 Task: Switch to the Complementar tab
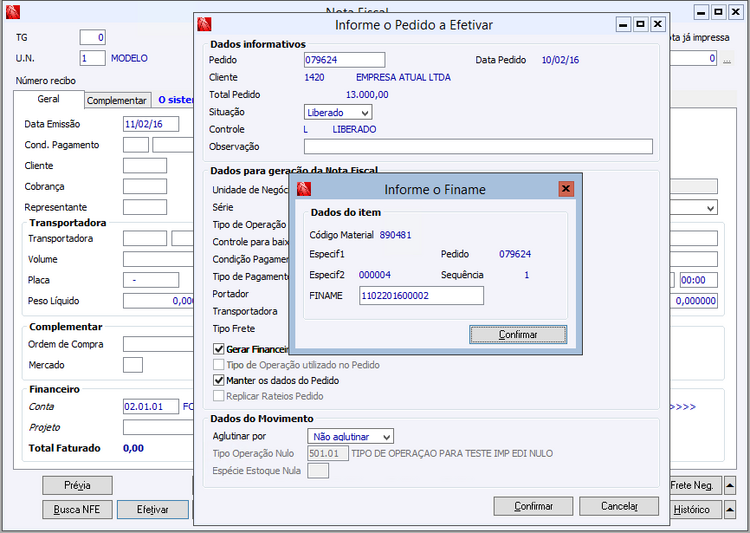(117, 100)
